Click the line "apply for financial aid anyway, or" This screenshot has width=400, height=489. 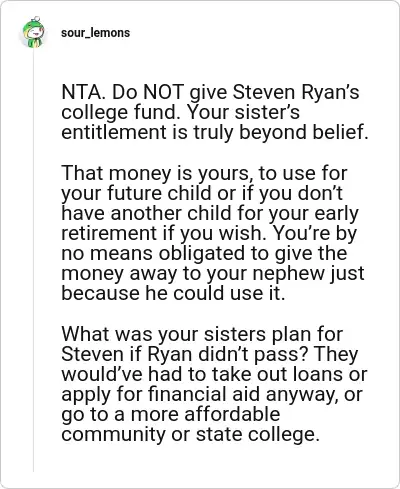tap(212, 394)
